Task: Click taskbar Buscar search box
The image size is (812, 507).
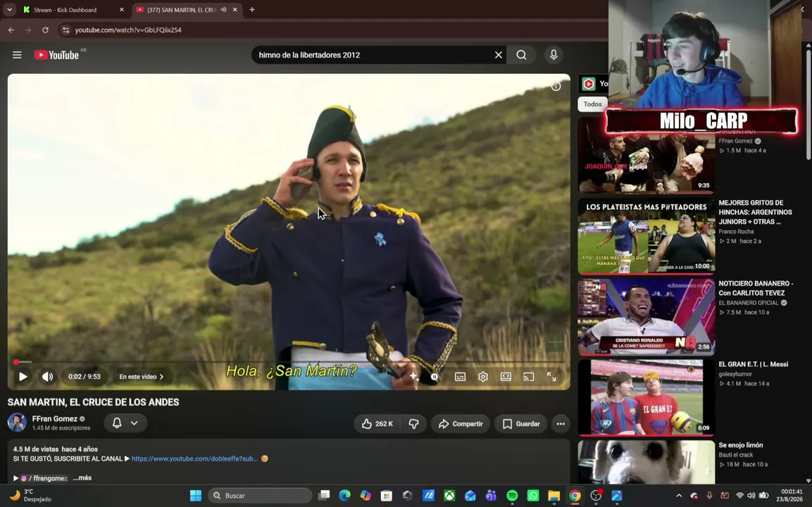Action: pos(261,496)
